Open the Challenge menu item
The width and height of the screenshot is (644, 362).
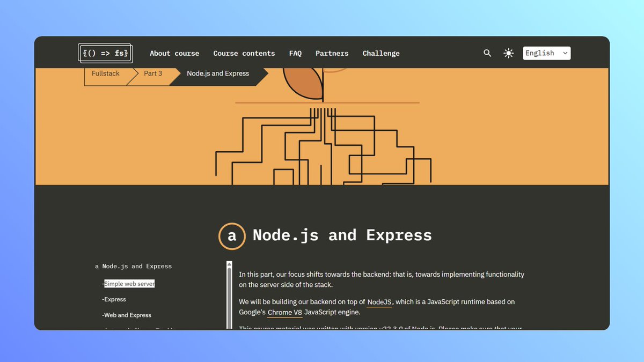tap(381, 53)
